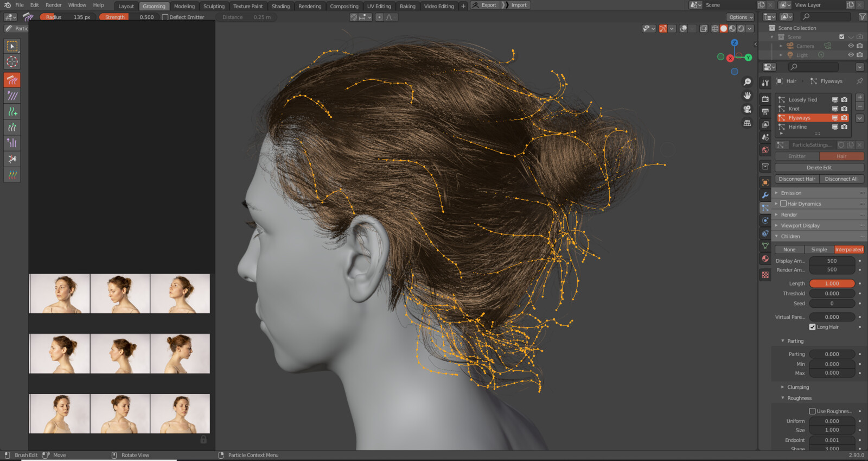868x461 pixels.
Task: Click the Display Amount field
Action: 832,261
